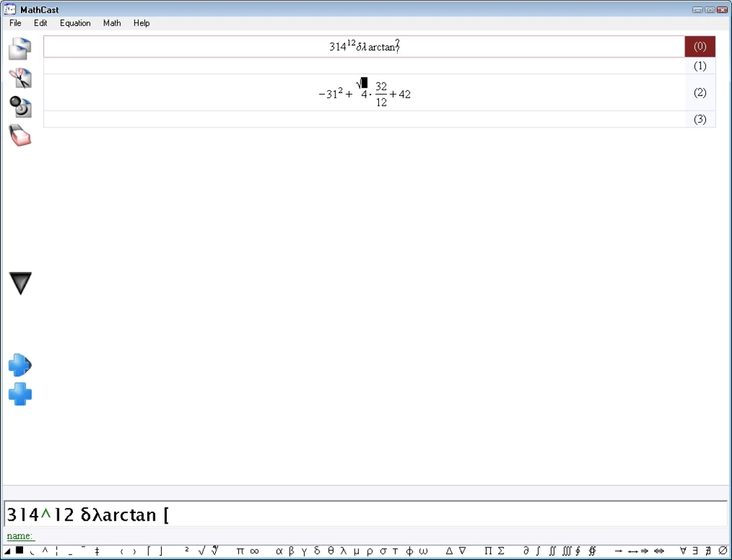The height and width of the screenshot is (560, 732).
Task: Insert the double dagger symbol
Action: [97, 551]
